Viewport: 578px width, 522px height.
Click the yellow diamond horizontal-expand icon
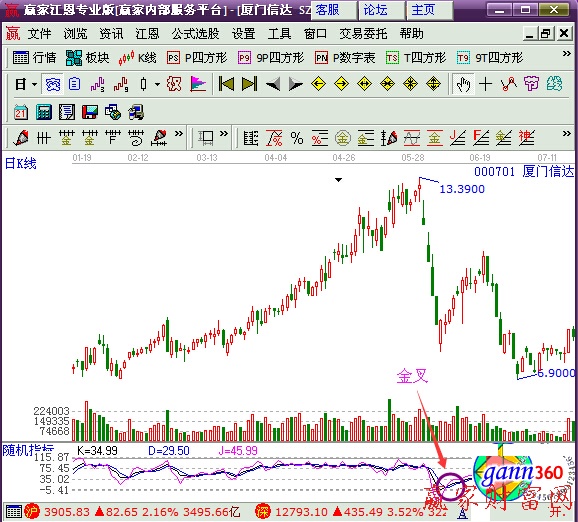(364, 84)
